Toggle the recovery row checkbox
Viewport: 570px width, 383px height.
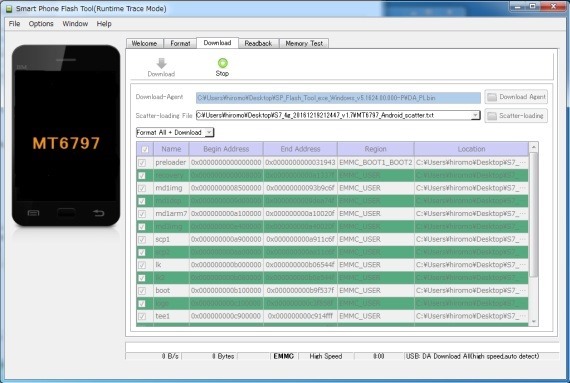tap(142, 176)
